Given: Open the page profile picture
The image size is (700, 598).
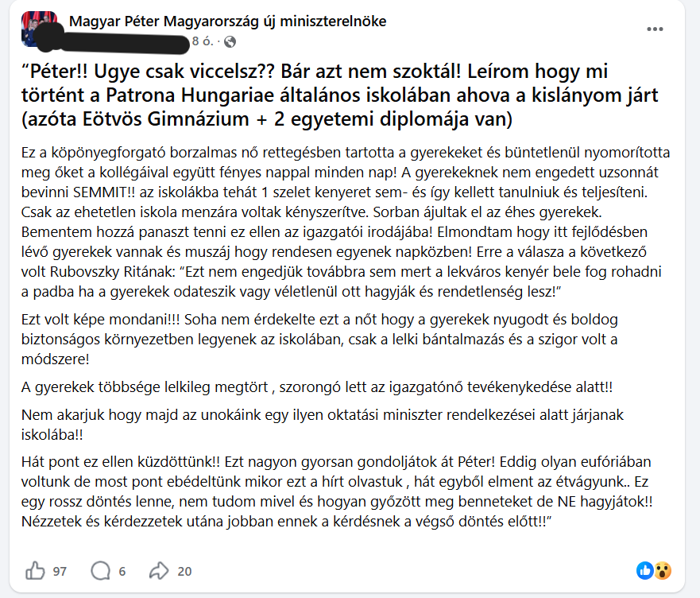Looking at the screenshot, I should click(x=40, y=28).
